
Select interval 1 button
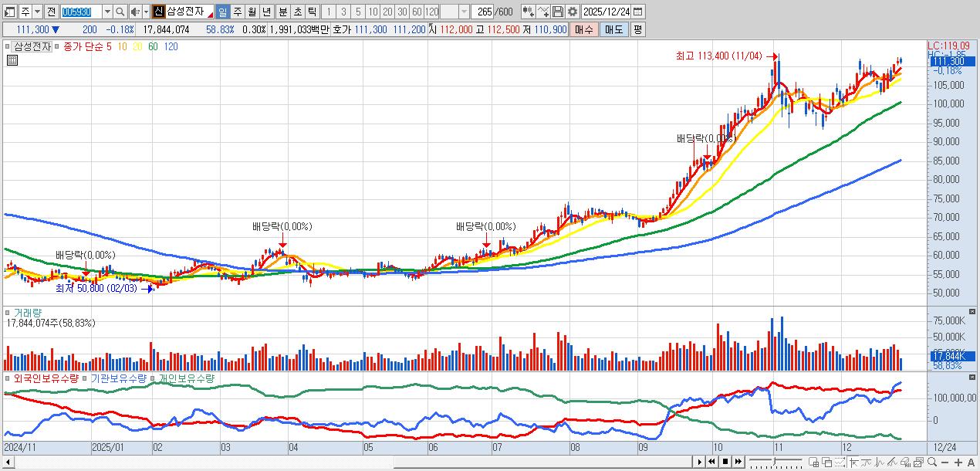coord(329,12)
